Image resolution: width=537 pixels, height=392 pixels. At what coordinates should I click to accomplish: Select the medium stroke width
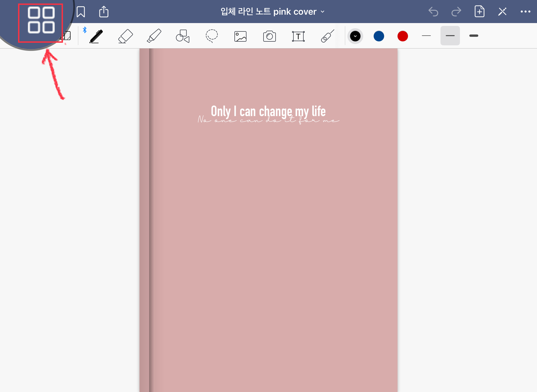pos(450,36)
